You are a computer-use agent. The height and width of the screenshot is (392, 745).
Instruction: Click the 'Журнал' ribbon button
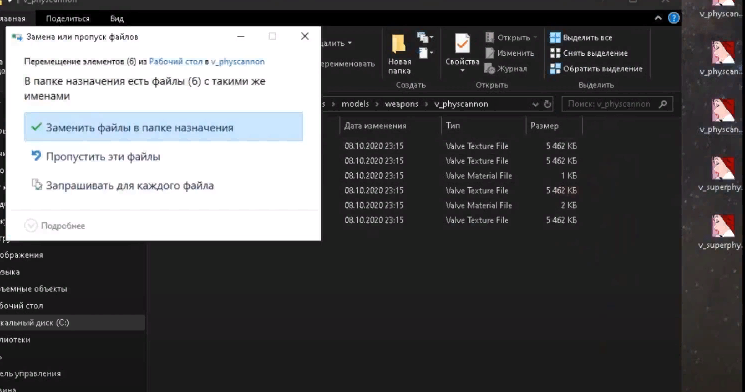(x=506, y=68)
